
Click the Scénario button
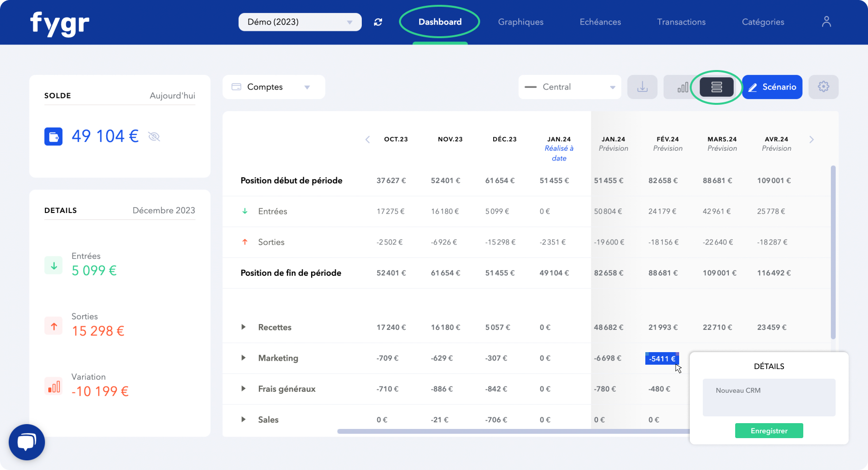[772, 87]
